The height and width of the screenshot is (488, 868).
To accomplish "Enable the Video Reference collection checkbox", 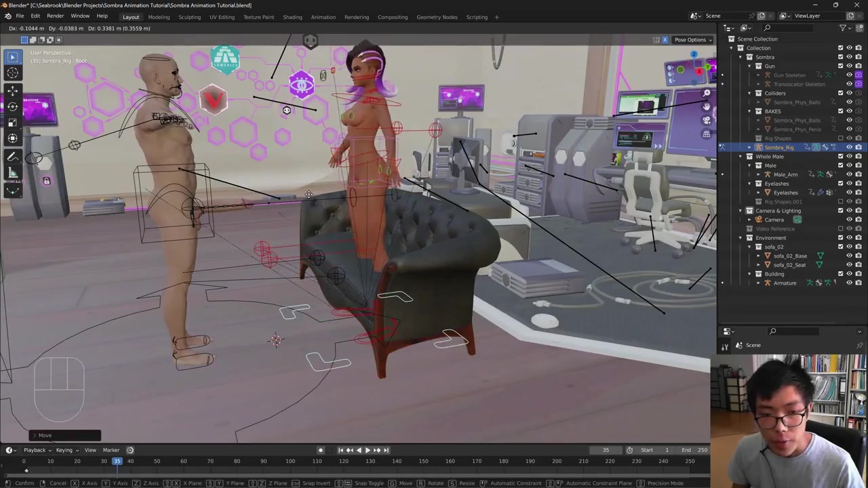I will point(840,229).
